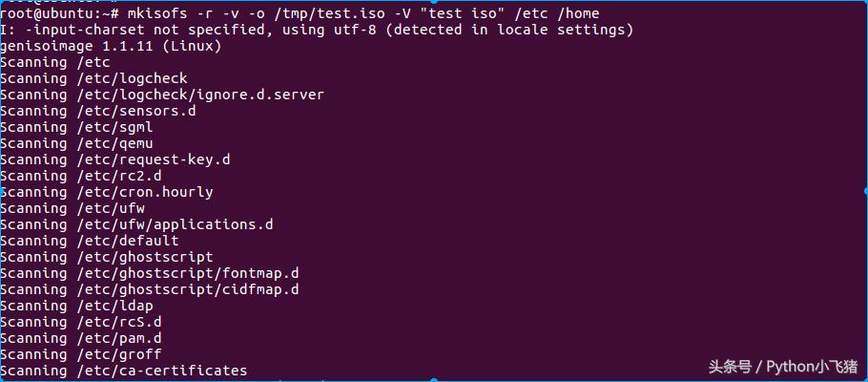
Task: Click the Scanning /etc/cron.hourly line
Action: point(106,192)
